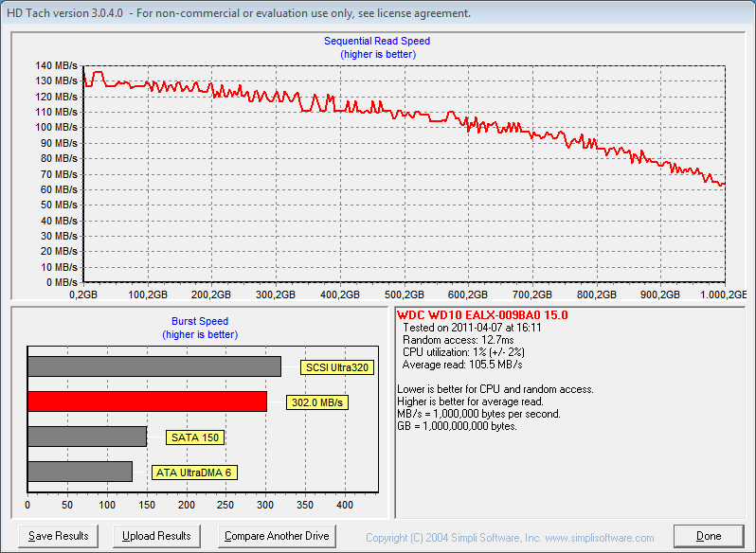Image resolution: width=756 pixels, height=553 pixels.
Task: Click the SATA 150 gray bar
Action: [x=87, y=437]
